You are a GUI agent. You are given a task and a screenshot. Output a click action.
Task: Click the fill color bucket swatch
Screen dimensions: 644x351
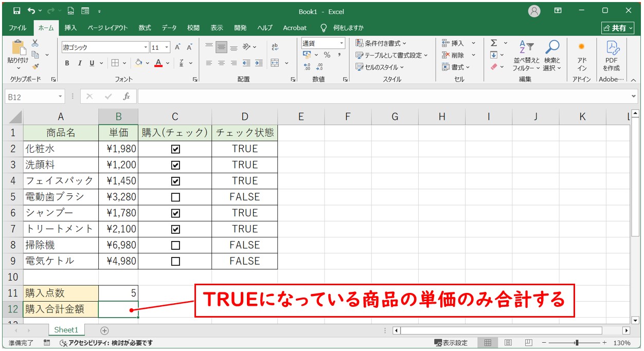click(x=139, y=63)
